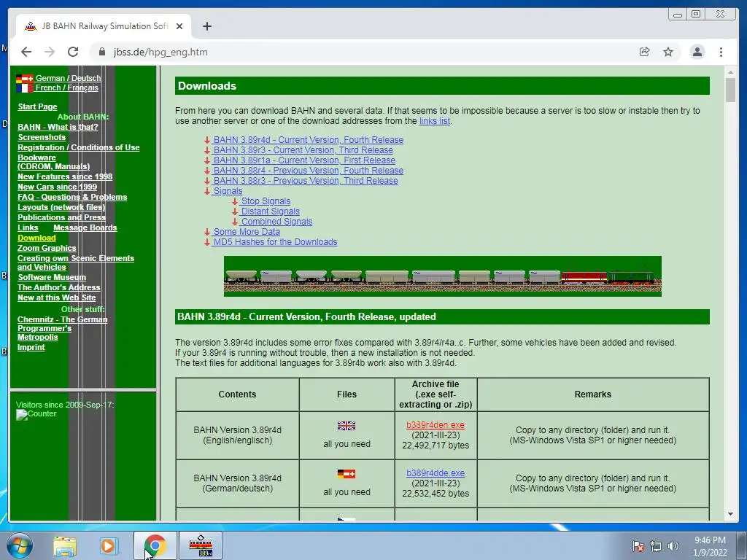747x560 pixels.
Task: Reload the jbss.de page
Action: click(73, 52)
